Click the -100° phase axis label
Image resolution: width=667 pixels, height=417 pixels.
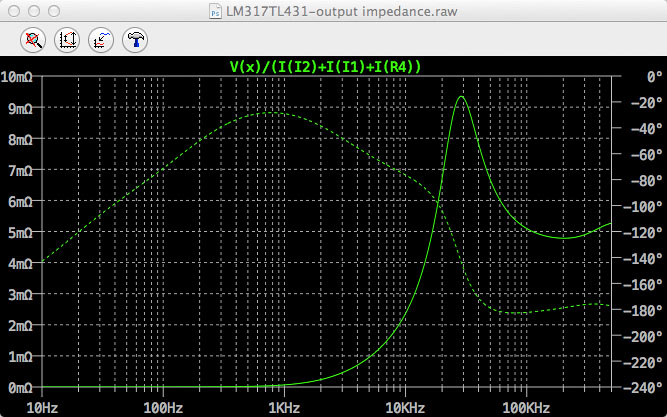(x=643, y=206)
